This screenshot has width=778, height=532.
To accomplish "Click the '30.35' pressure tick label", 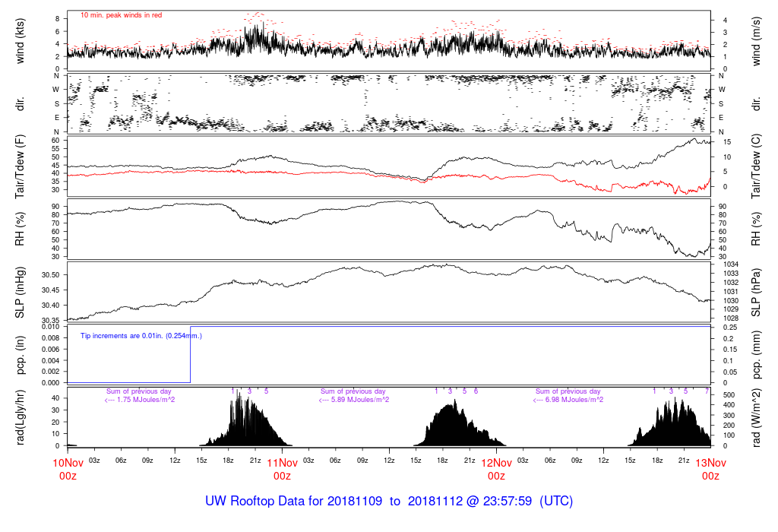I will click(51, 321).
